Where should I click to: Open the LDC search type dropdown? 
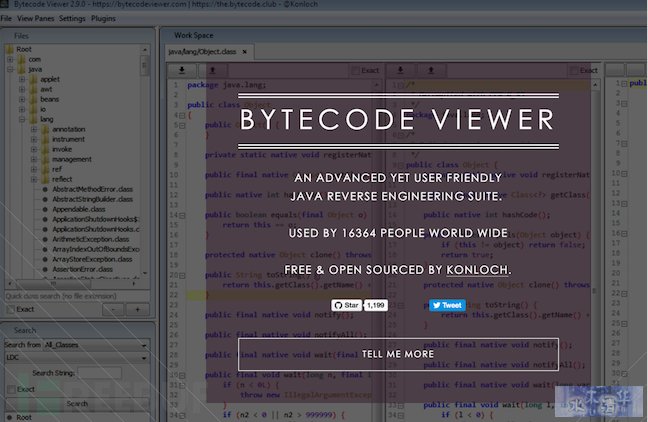pyautogui.click(x=77, y=358)
